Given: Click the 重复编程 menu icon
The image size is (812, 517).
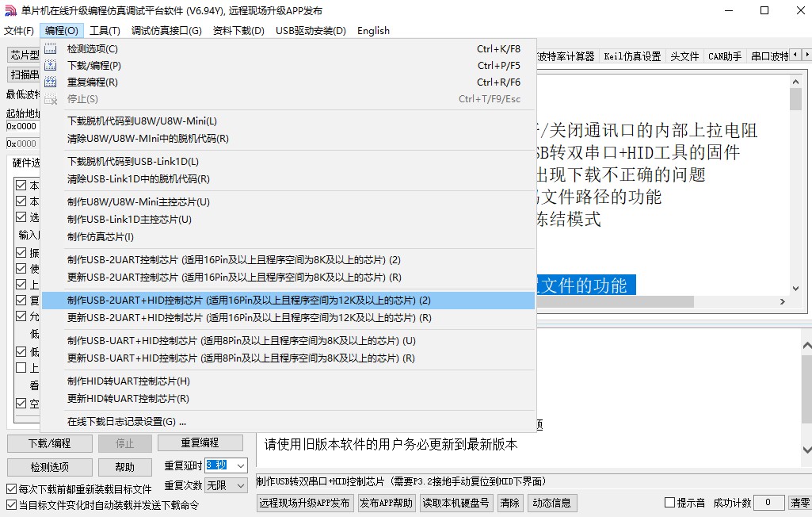Looking at the screenshot, I should pos(50,82).
